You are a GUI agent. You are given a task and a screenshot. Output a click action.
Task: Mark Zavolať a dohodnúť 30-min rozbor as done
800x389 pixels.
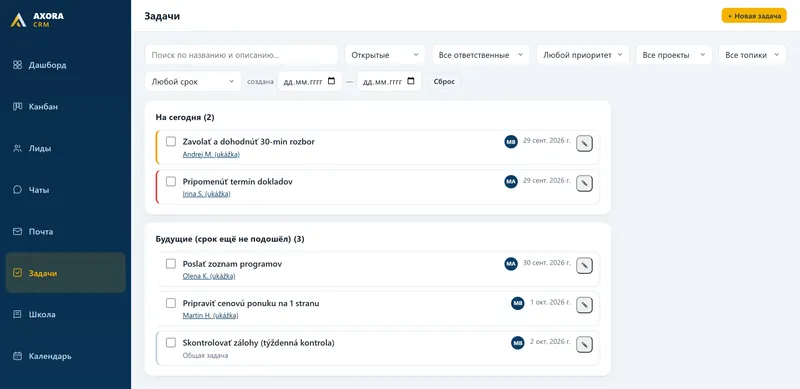171,141
